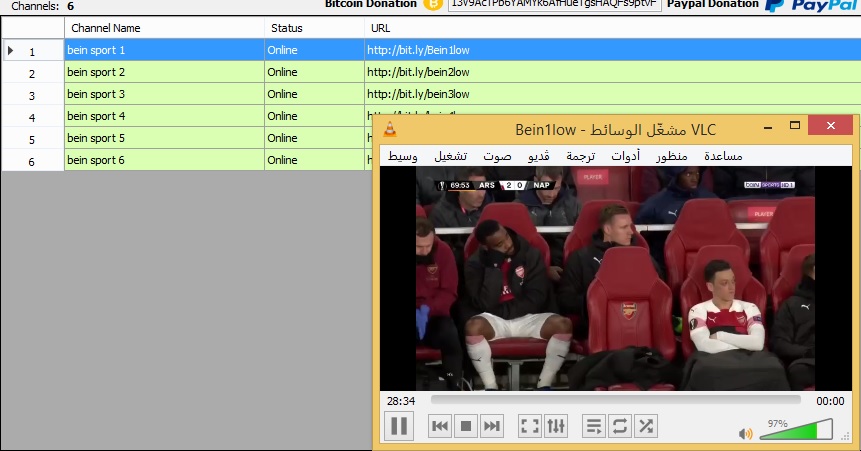861x451 pixels.
Task: Toggle fullscreen video in VLC
Action: point(530,426)
